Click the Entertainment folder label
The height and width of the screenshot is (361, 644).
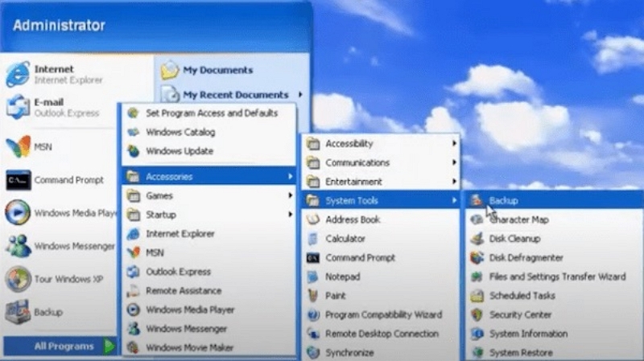pos(353,182)
